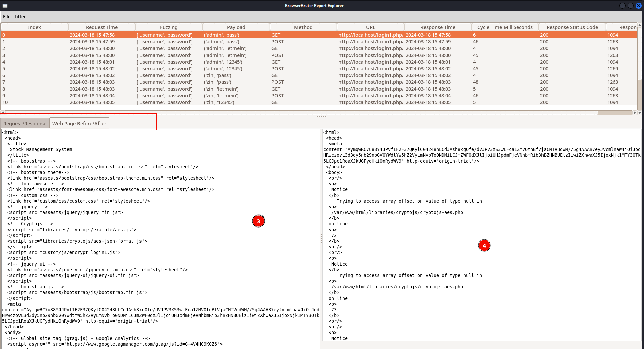Select table row with index 9
The image size is (644, 349).
[319, 96]
